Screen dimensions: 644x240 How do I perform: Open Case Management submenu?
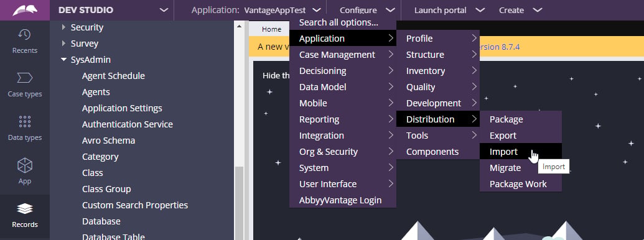point(343,55)
